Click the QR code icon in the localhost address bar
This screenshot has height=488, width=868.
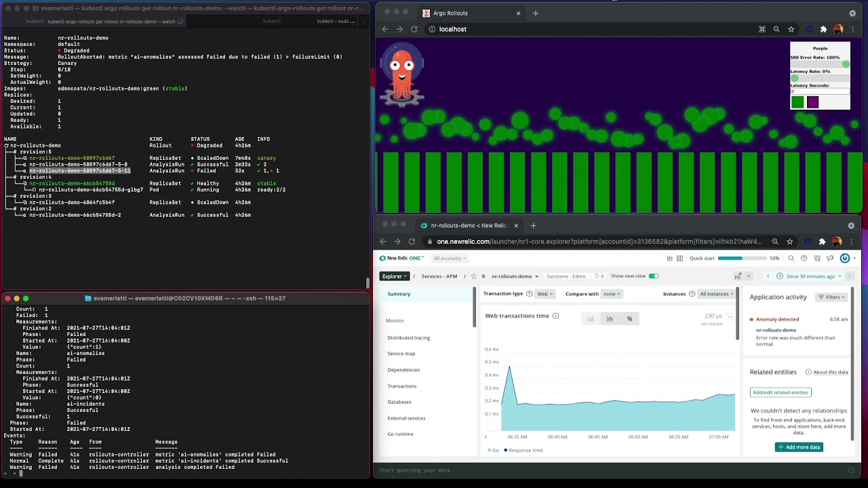762,29
